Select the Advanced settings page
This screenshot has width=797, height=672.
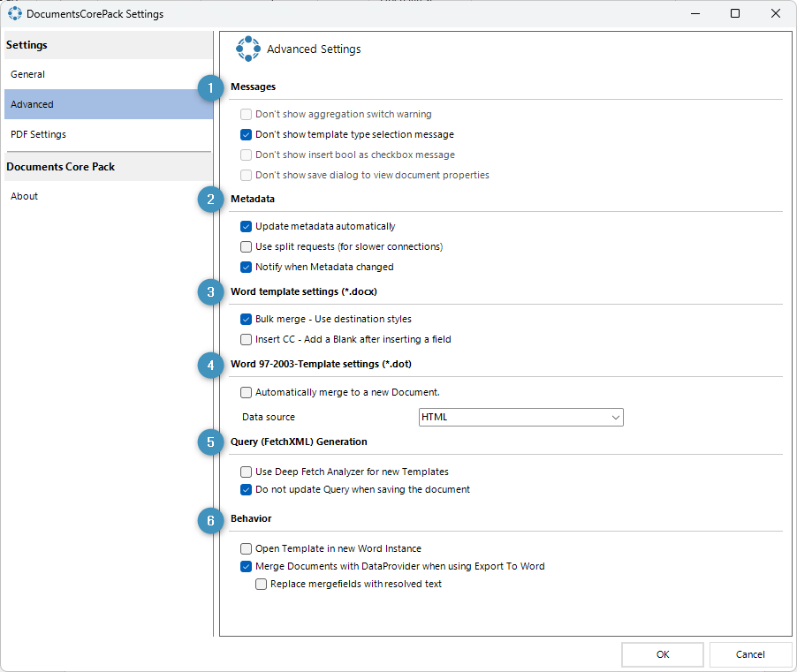click(x=109, y=104)
